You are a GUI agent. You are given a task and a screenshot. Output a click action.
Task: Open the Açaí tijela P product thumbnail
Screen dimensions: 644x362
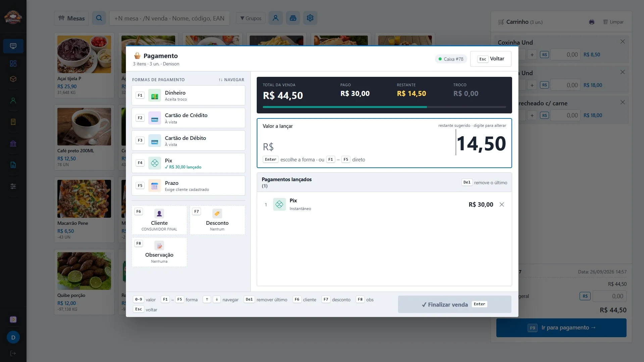(84, 54)
